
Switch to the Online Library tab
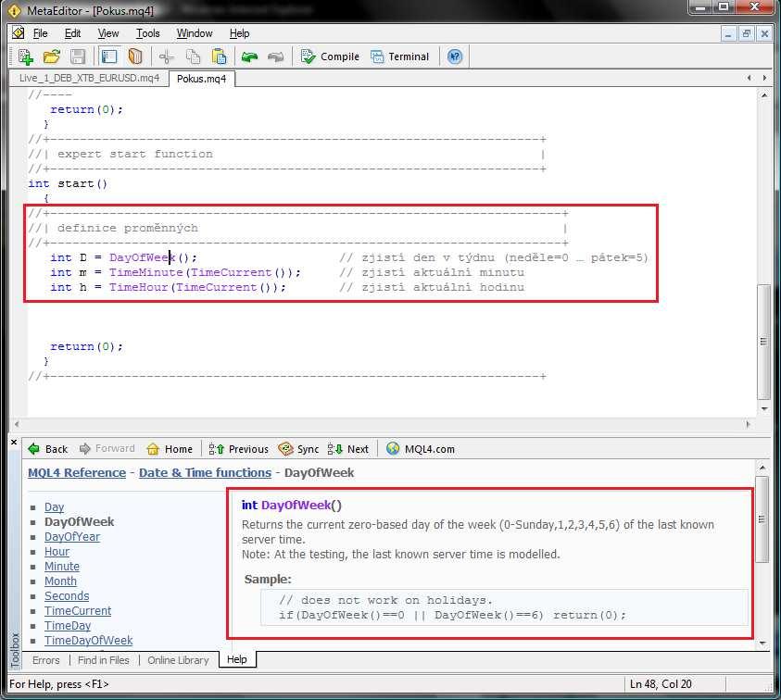178,659
